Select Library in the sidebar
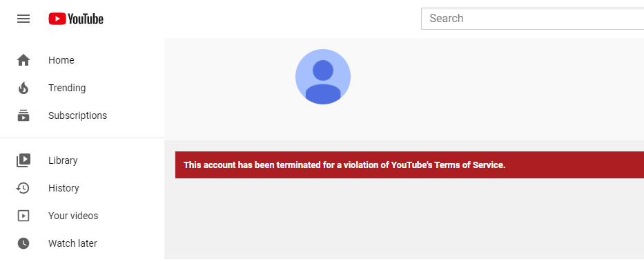The width and height of the screenshot is (644, 262). 82,160
